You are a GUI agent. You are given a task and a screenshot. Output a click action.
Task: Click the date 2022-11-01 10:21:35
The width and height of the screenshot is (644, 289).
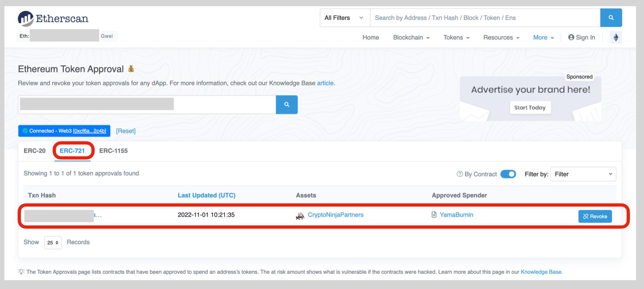pos(206,215)
